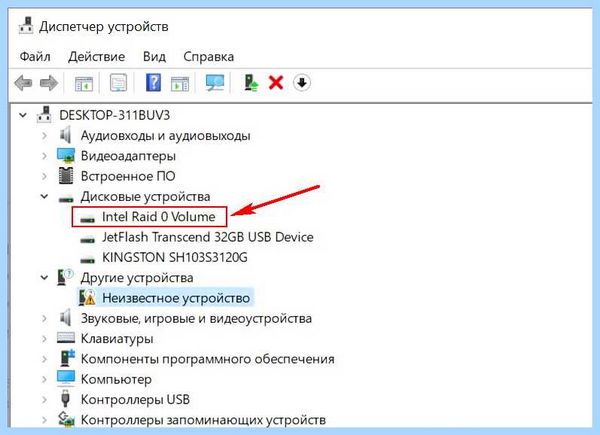Viewport: 600px width, 435px height.
Task: Collapse the Другие устройства category
Action: point(44,277)
